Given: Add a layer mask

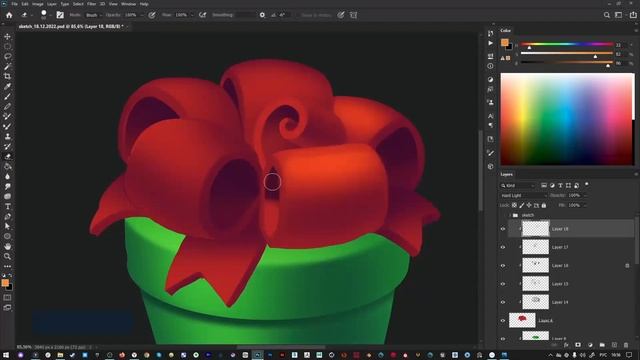Looking at the screenshot, I should tap(578, 345).
